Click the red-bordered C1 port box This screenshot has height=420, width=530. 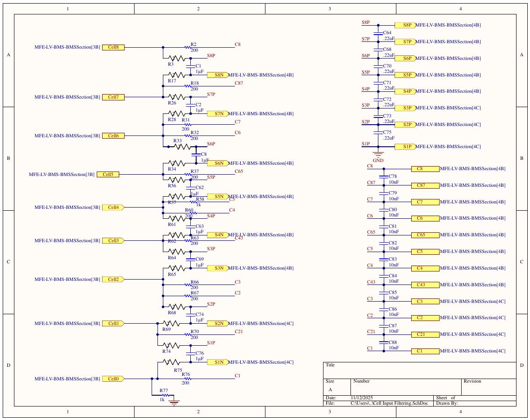(425, 351)
